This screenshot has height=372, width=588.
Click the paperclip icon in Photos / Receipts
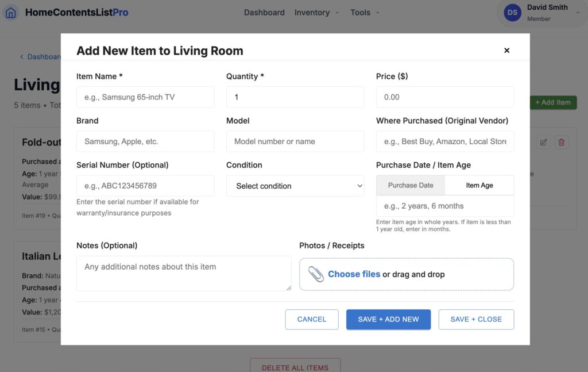tap(315, 274)
